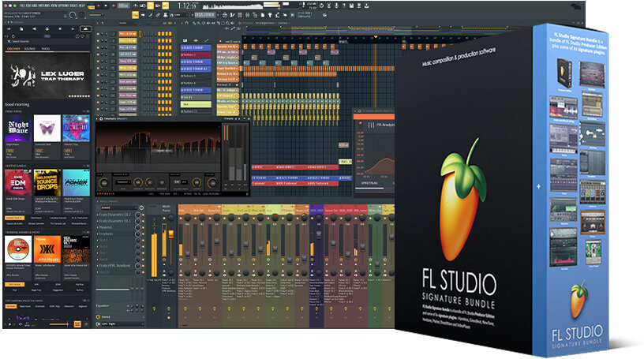The image size is (644, 359).
Task: Select red Pattern 2 in picker
Action: [x=196, y=54]
